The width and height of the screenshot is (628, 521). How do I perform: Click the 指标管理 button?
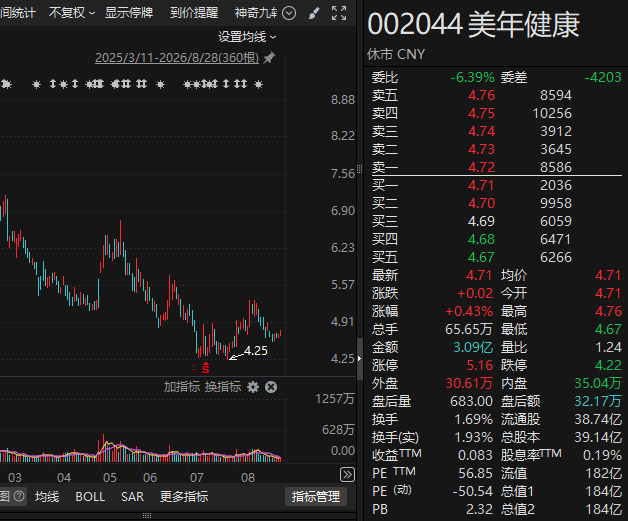pyautogui.click(x=316, y=497)
